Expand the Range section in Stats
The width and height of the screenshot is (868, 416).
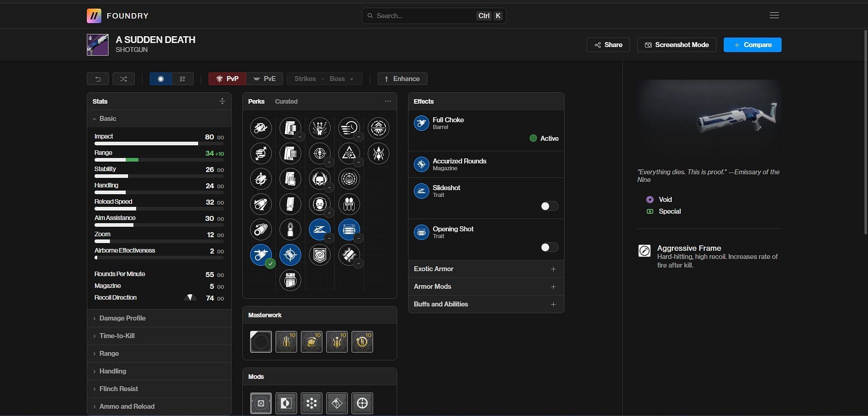click(159, 354)
